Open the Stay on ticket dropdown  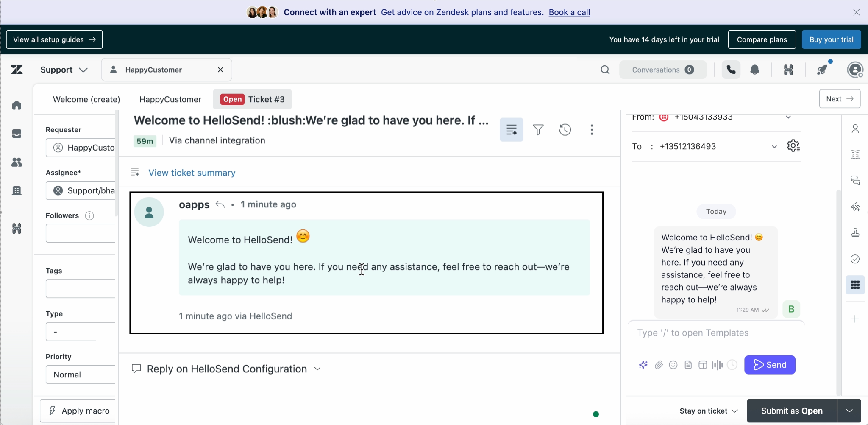(709, 411)
